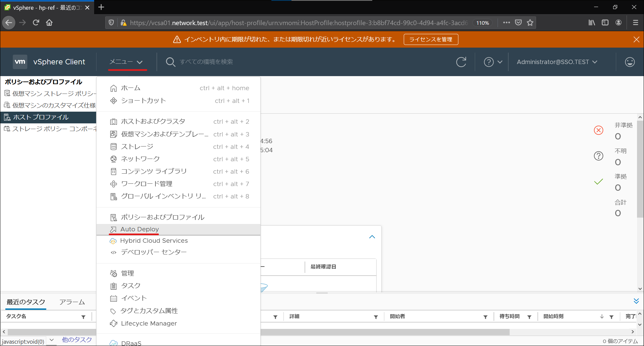Image resolution: width=644 pixels, height=346 pixels.
Task: Collapse the recent tasks panel double chevron
Action: pyautogui.click(x=636, y=301)
